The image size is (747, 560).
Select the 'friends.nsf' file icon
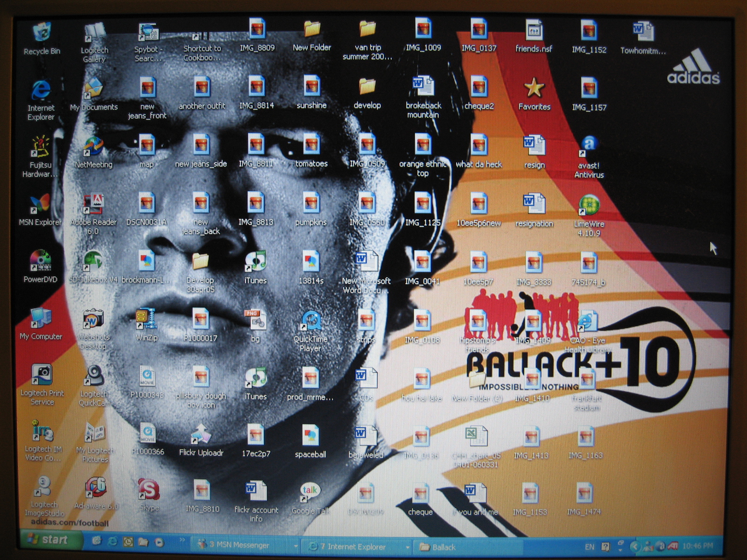pos(534,30)
